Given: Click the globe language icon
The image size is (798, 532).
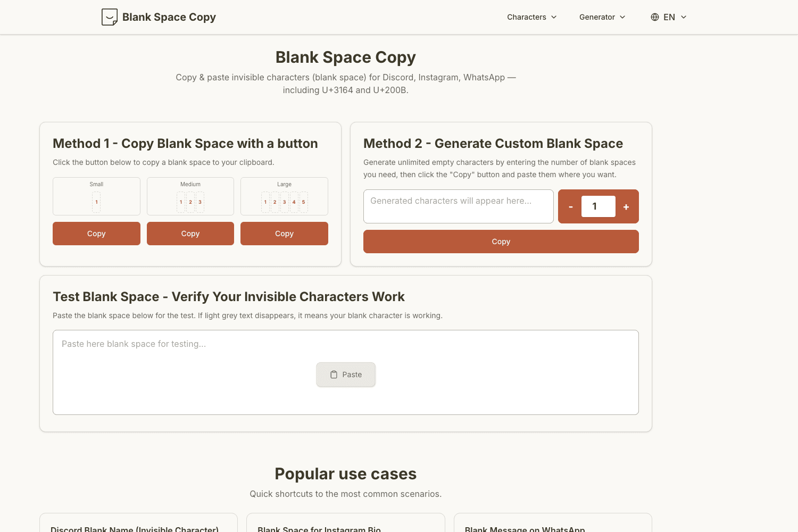Looking at the screenshot, I should (655, 17).
